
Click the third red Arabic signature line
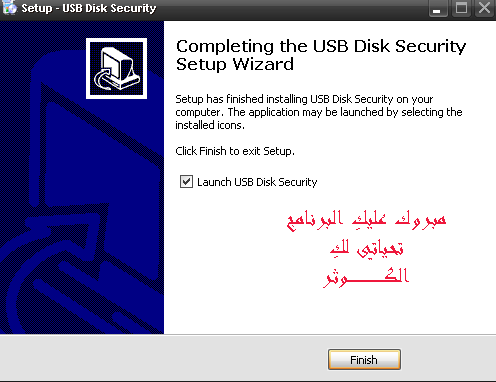point(366,277)
